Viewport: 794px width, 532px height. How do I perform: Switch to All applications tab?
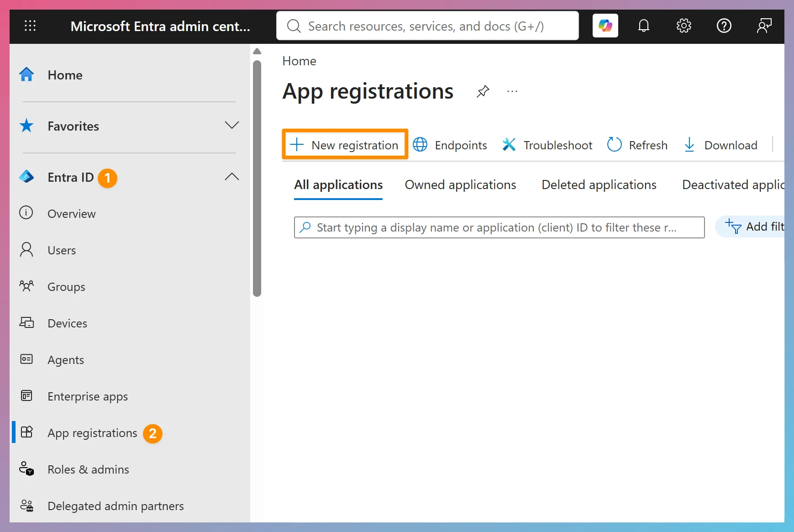338,185
